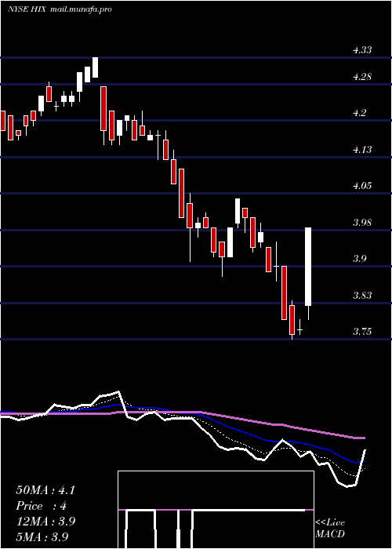Click the 3.98 price axis label
Screen dimensions: 392x549
(362, 223)
